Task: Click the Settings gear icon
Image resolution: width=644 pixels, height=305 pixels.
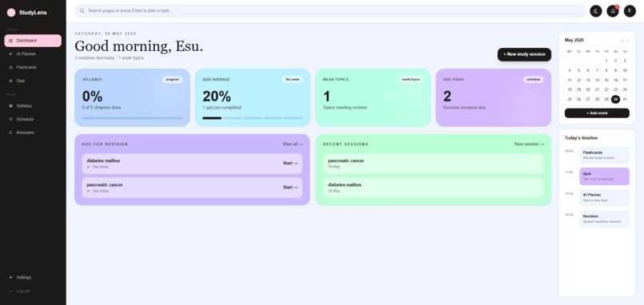Action: click(x=10, y=278)
